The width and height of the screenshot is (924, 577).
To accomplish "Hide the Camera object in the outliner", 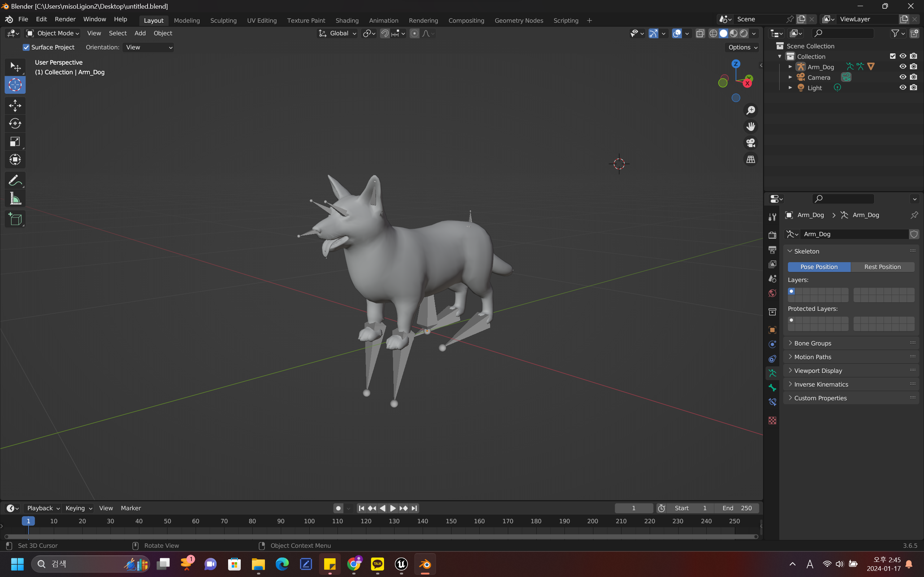I will point(903,77).
